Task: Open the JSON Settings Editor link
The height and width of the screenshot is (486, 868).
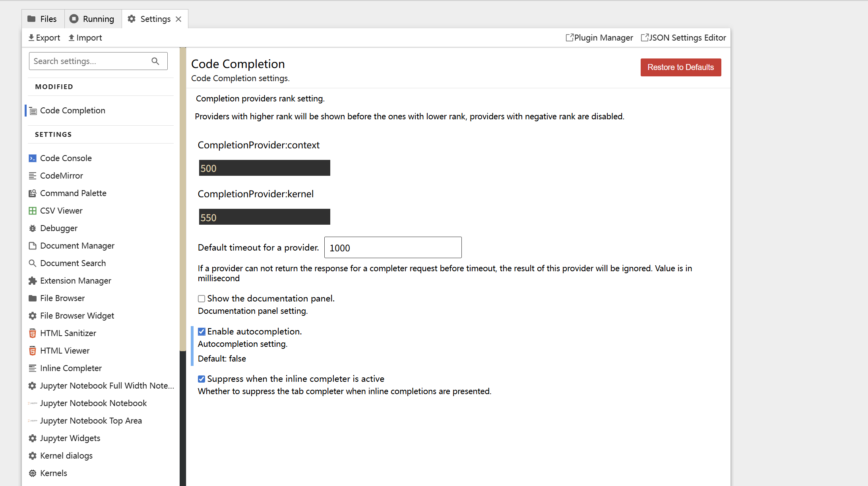Action: click(683, 37)
